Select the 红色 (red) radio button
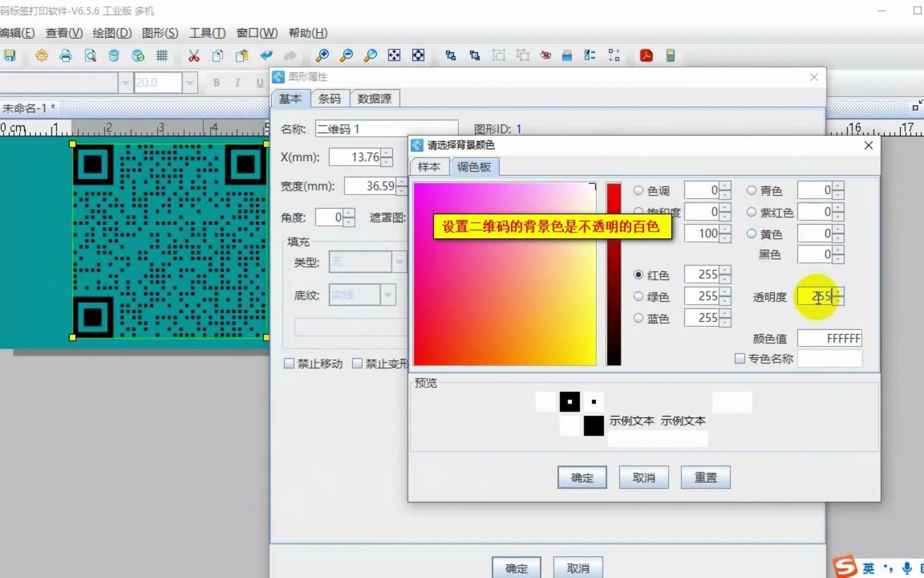 (638, 275)
